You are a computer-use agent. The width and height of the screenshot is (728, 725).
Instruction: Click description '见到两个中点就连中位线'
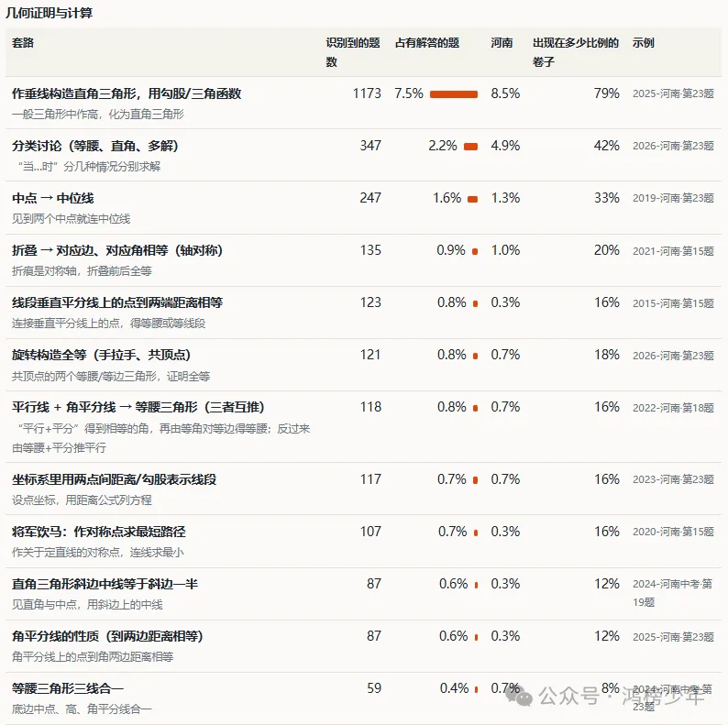tap(71, 219)
